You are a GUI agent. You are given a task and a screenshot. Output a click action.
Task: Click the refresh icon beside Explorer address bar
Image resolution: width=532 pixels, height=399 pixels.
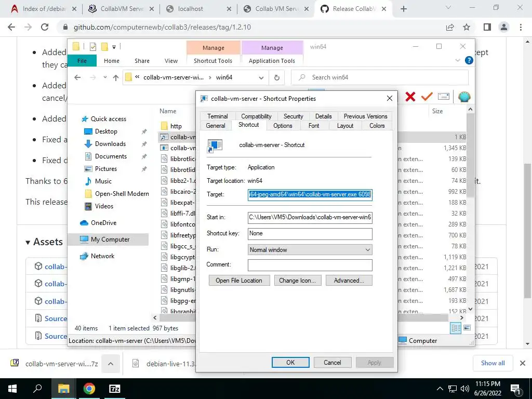277,78
